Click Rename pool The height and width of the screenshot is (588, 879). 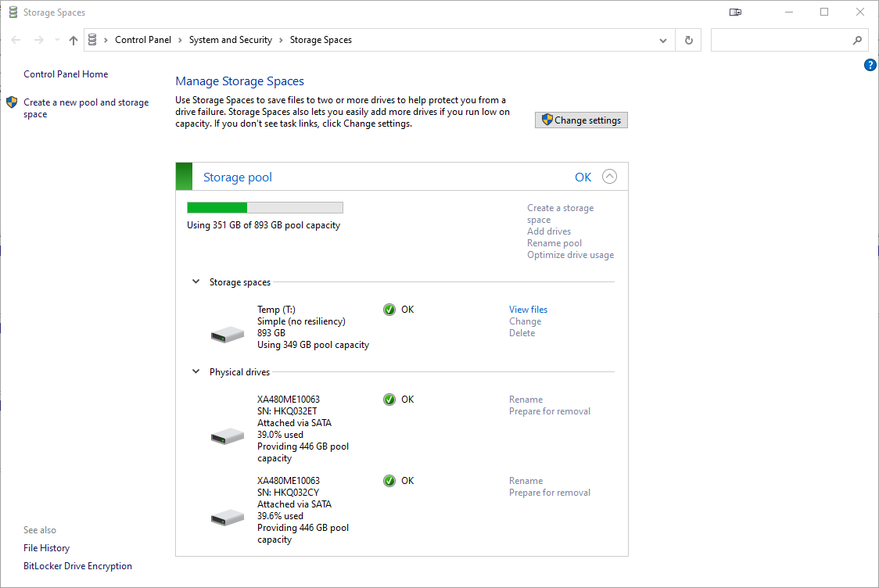tap(554, 242)
